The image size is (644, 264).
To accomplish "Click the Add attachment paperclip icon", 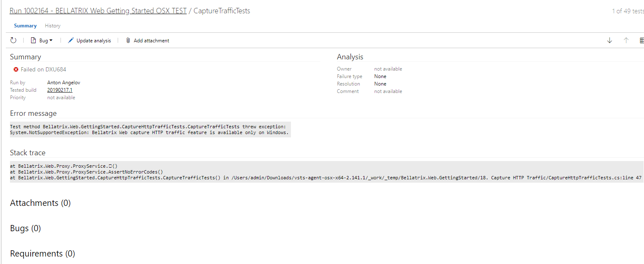I will [128, 40].
